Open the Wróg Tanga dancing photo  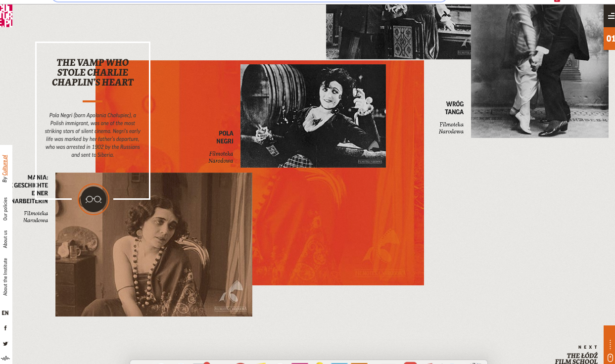(540, 71)
